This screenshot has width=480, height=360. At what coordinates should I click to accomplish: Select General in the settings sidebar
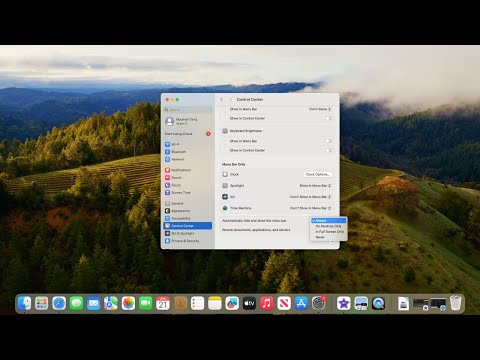[188, 203]
